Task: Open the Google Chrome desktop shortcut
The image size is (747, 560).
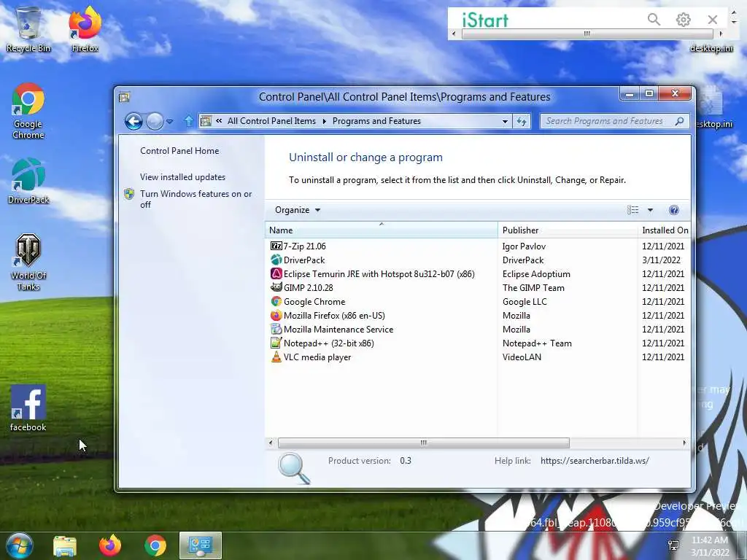Action: tap(28, 111)
